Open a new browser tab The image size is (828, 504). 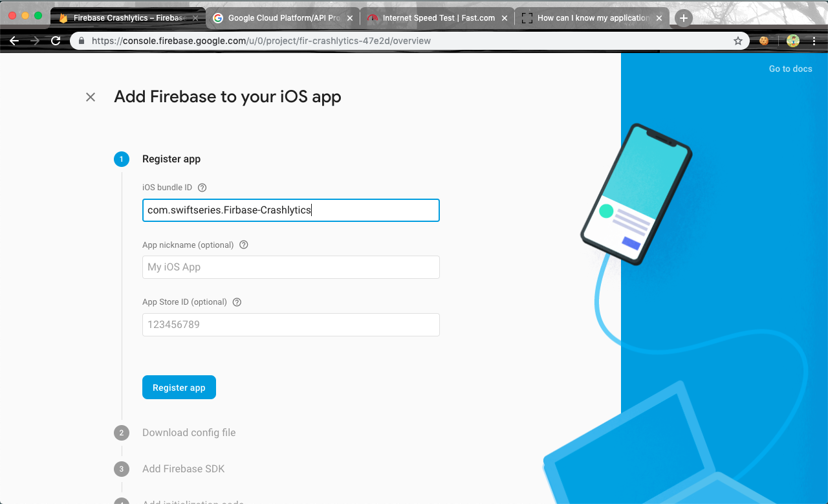pyautogui.click(x=683, y=18)
